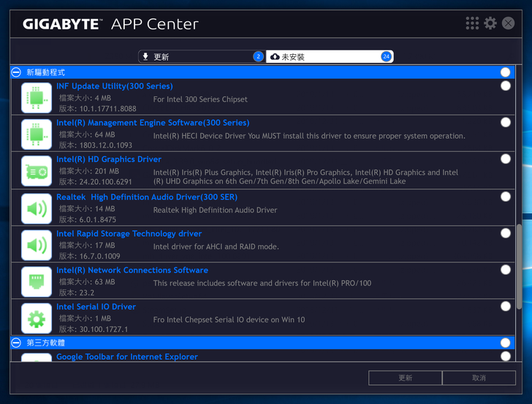Click the Realtek Audio Driver speaker icon
The height and width of the screenshot is (404, 532).
[x=37, y=208]
